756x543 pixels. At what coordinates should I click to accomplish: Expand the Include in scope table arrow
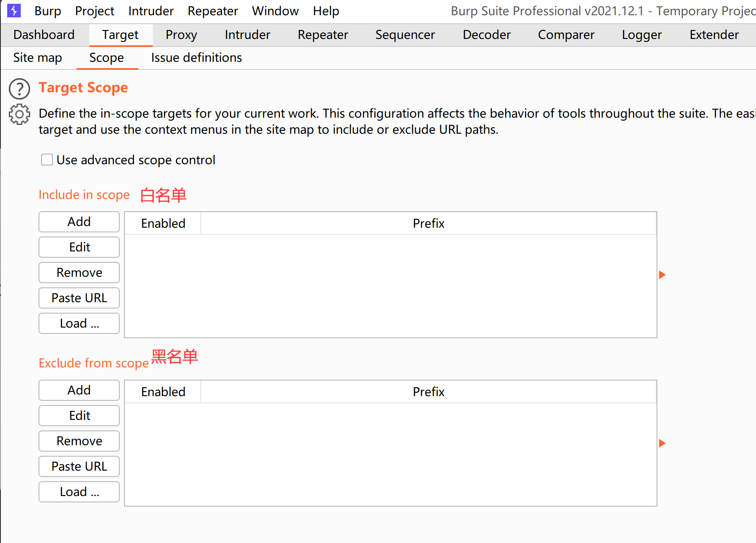point(662,275)
